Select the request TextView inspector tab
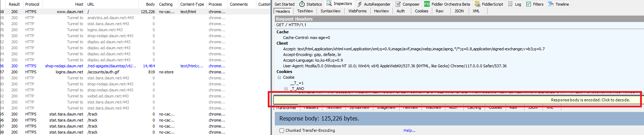The width and height of the screenshot is (644, 135). [305, 11]
